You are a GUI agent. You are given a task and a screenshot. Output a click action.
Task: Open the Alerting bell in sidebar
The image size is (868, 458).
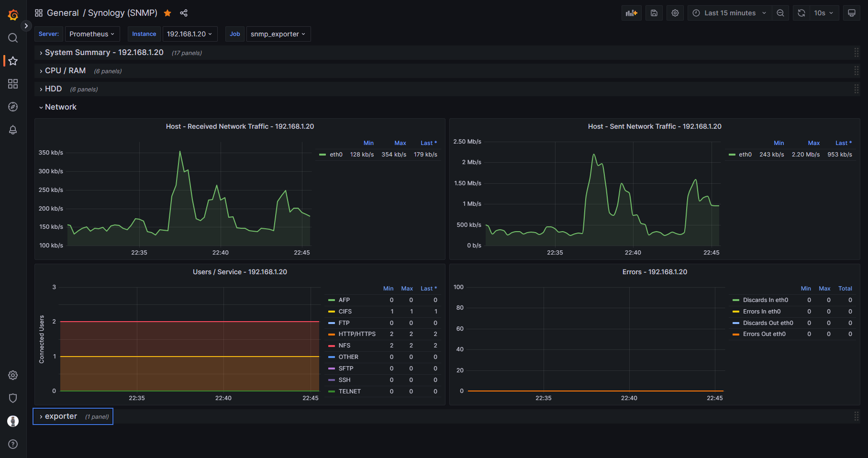coord(13,130)
